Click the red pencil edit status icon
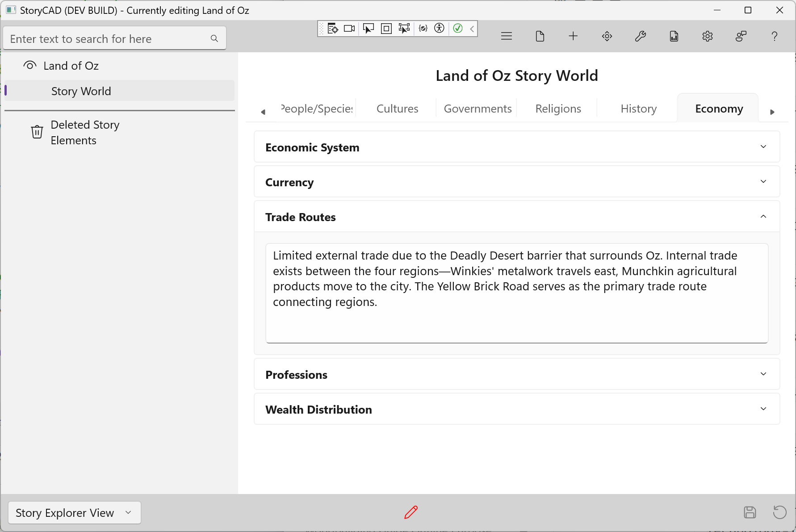The width and height of the screenshot is (796, 532). click(x=411, y=512)
